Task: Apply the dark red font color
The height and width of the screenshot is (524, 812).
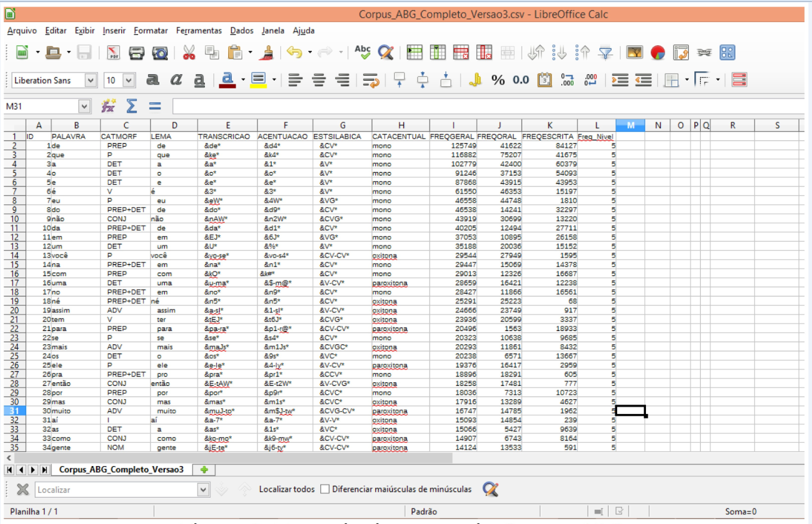Action: point(227,80)
